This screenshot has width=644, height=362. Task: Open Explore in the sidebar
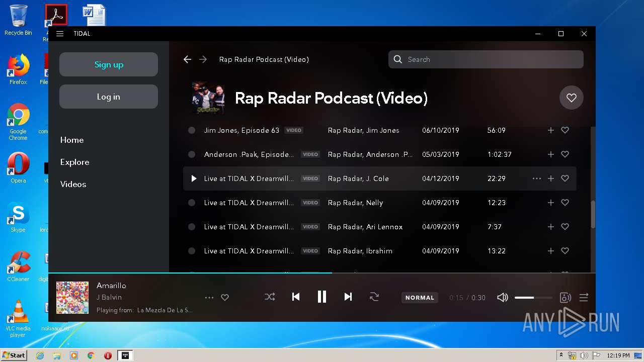74,162
